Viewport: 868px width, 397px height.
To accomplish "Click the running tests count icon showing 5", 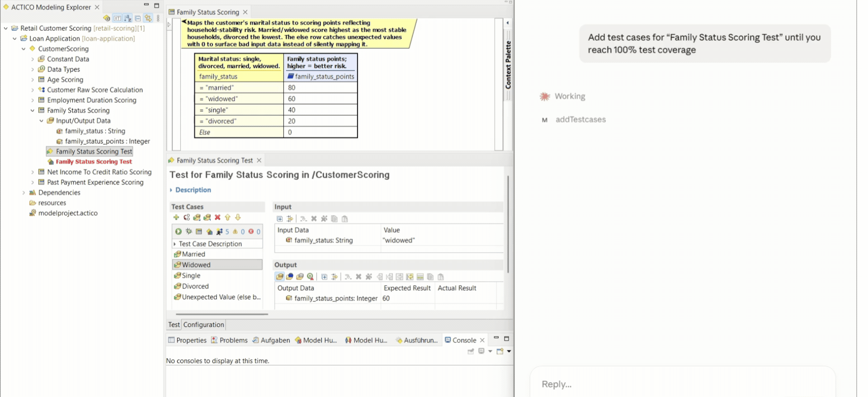I will (x=220, y=232).
